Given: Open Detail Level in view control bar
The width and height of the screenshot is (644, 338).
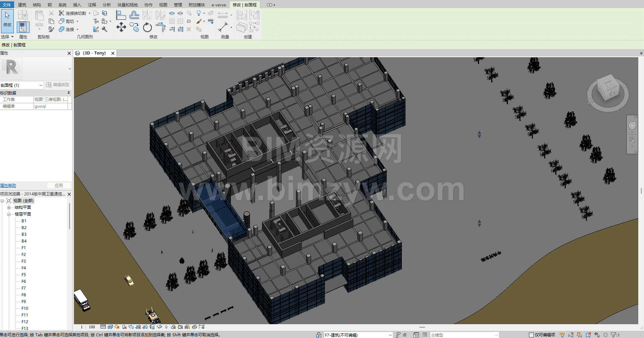Looking at the screenshot, I should [x=103, y=327].
